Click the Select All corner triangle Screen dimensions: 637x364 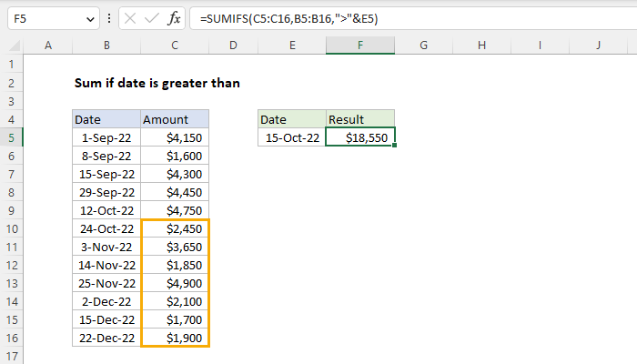[x=15, y=45]
